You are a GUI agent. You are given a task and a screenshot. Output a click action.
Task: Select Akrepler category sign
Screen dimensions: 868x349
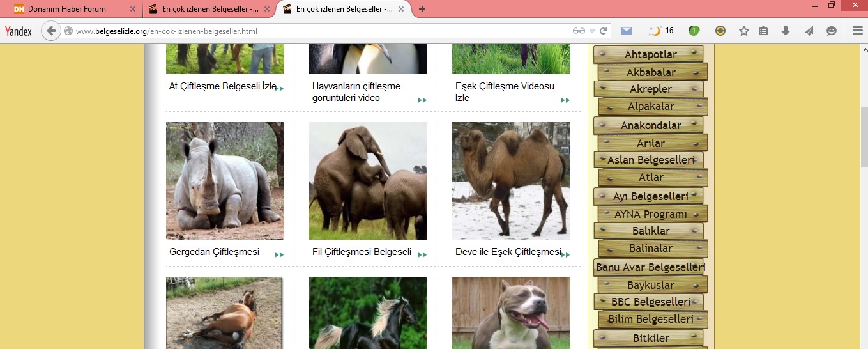coord(648,89)
